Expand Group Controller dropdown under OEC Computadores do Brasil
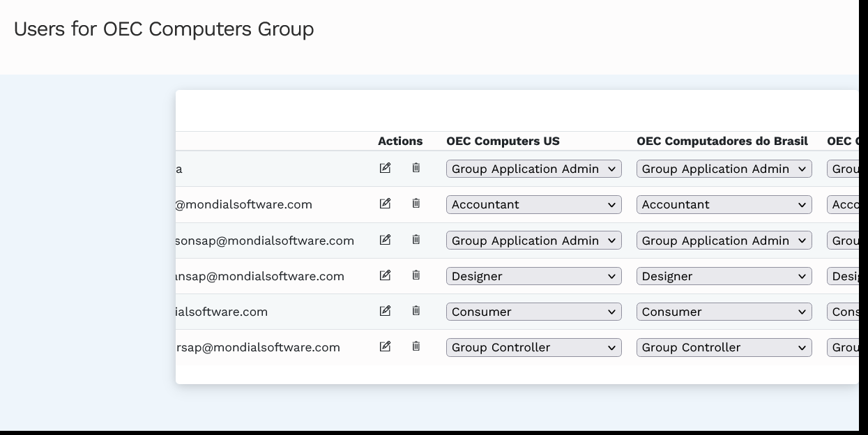 [x=724, y=347]
